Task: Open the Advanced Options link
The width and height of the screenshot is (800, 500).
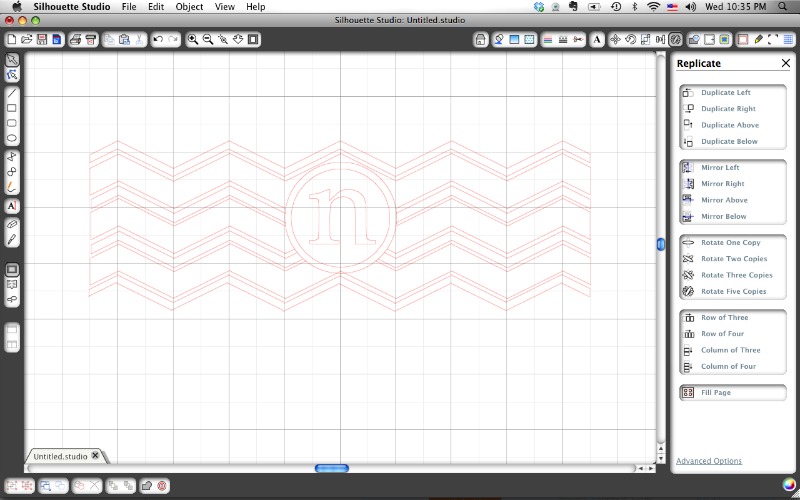Action: pyautogui.click(x=709, y=461)
